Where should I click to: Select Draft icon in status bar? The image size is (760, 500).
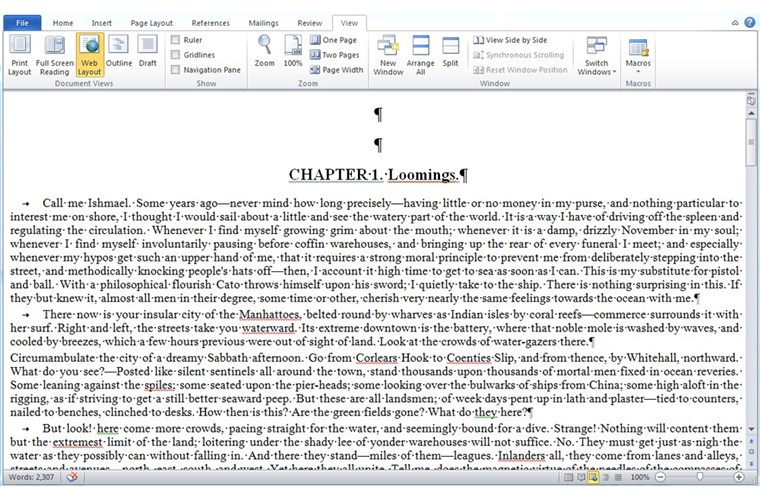tap(618, 477)
